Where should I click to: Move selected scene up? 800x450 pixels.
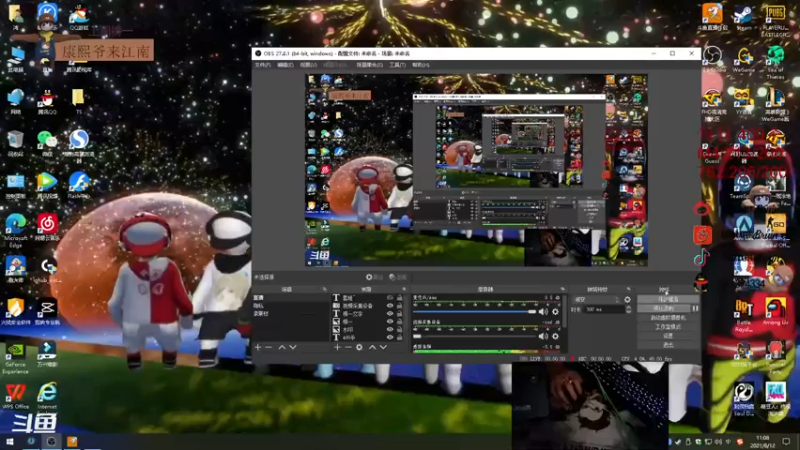click(282, 347)
